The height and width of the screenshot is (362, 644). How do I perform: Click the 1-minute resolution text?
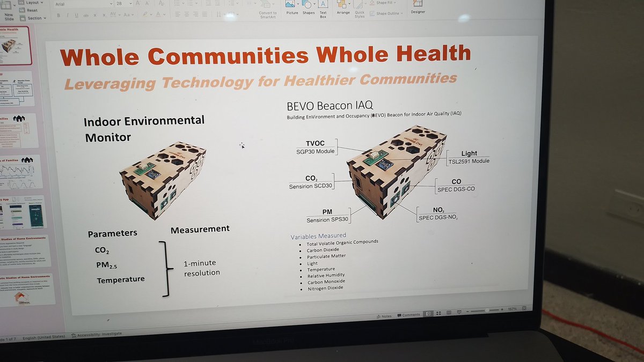click(x=202, y=268)
